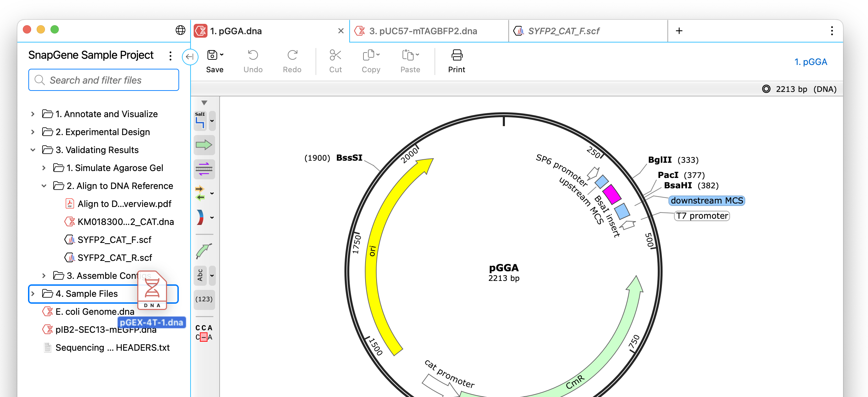
Task: Click the globe icon in sidebar header
Action: tap(180, 30)
